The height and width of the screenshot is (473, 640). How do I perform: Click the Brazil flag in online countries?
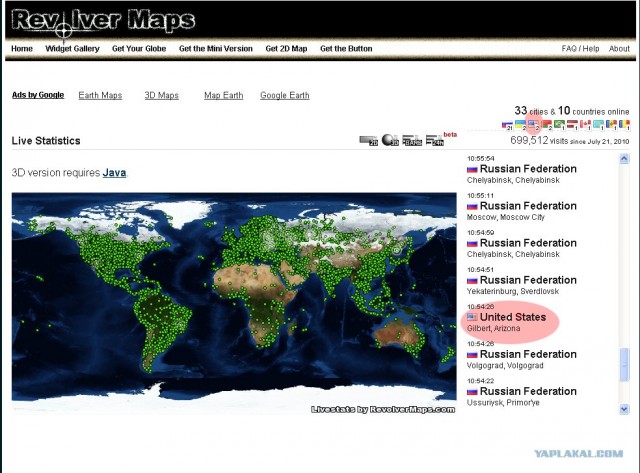[560, 124]
